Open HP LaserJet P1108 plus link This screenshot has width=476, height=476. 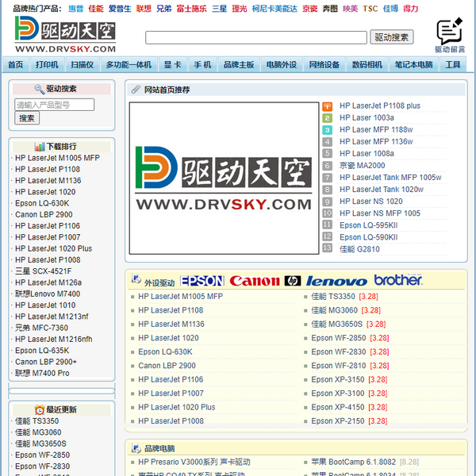pos(380,106)
